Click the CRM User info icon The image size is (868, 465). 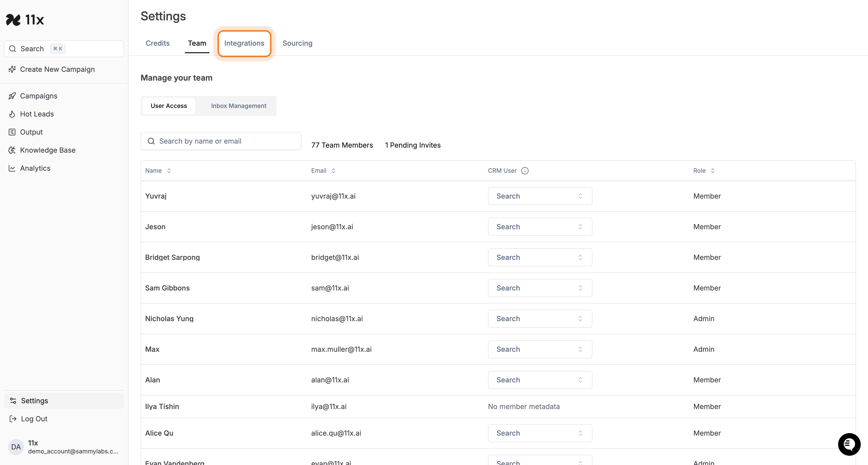tap(525, 171)
